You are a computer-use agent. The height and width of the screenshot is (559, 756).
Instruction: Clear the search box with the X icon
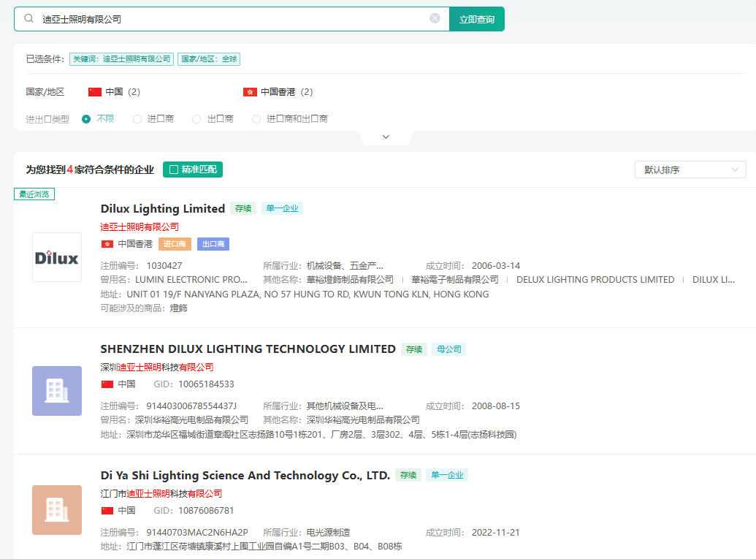coord(435,18)
